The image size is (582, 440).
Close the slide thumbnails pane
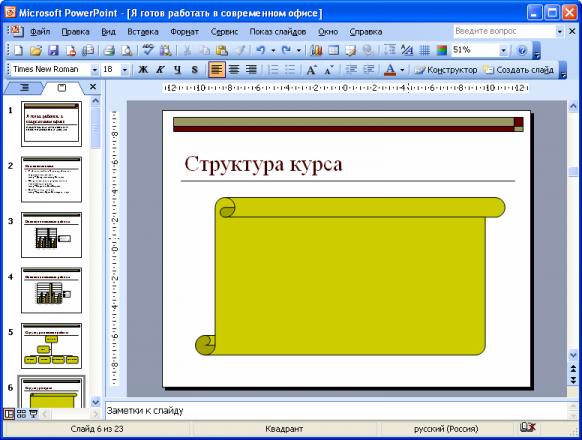click(93, 87)
